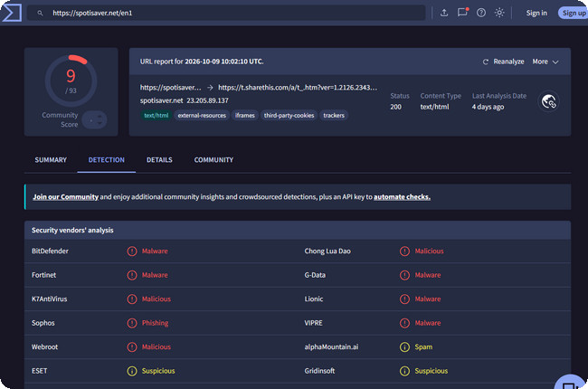Click the alphaMountain.ai Spam verdict
Screen dimensions: 588x389
point(423,347)
